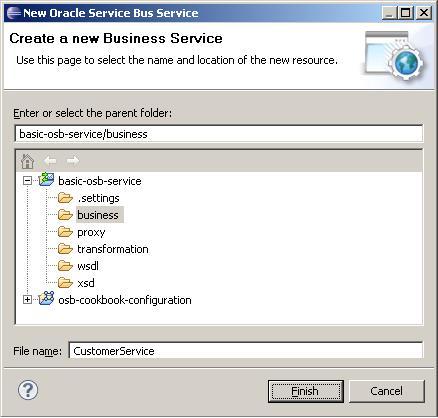Click the Cancel button
438x418 pixels.
pyautogui.click(x=387, y=391)
